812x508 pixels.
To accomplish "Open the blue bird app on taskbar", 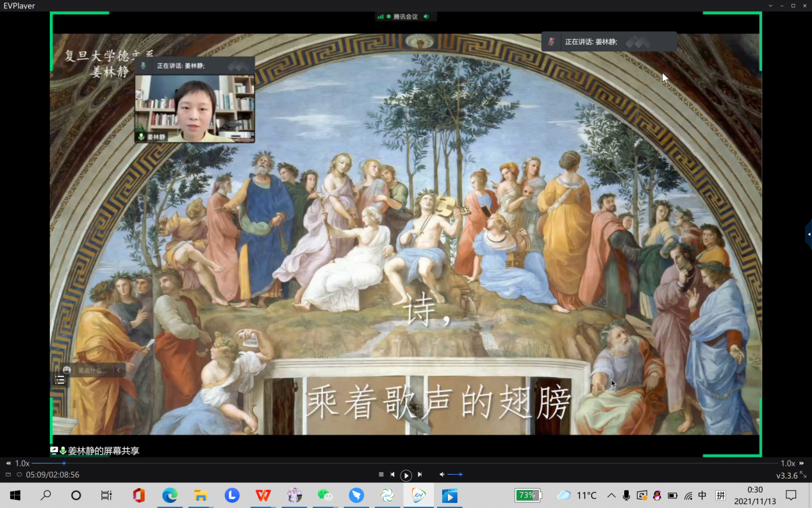I will 356,495.
